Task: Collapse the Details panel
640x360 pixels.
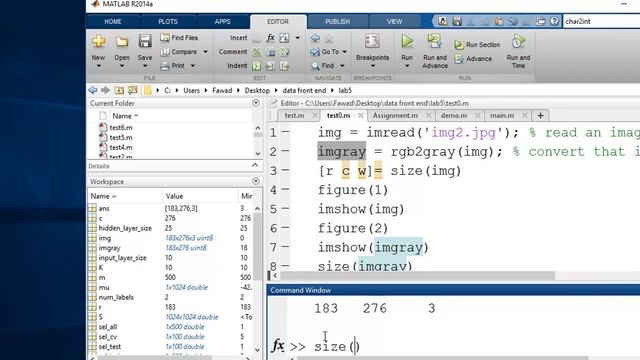Action: click(x=255, y=165)
